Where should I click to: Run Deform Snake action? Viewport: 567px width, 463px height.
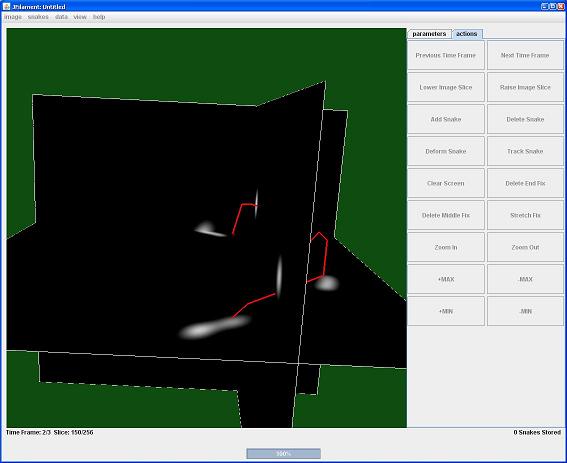tap(446, 151)
